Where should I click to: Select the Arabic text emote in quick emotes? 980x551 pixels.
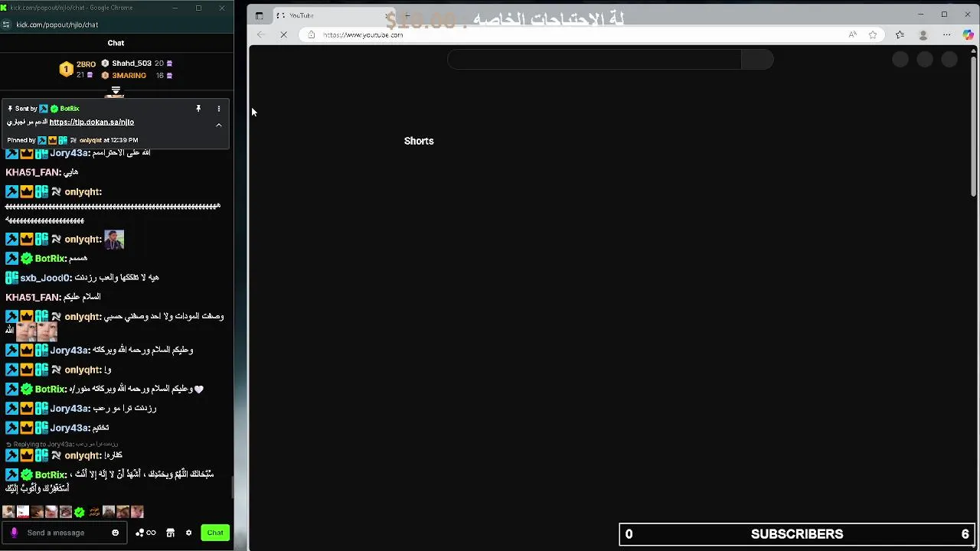pos(94,512)
